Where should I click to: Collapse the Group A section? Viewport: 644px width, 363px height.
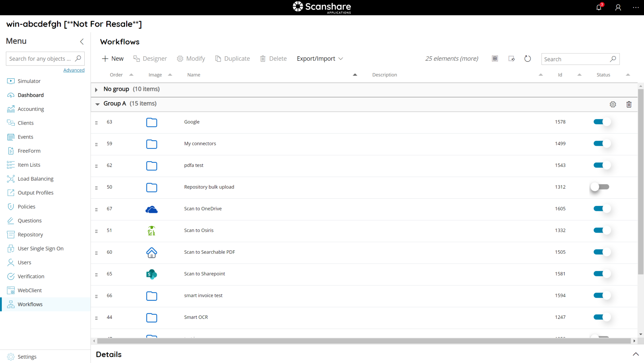pos(97,104)
